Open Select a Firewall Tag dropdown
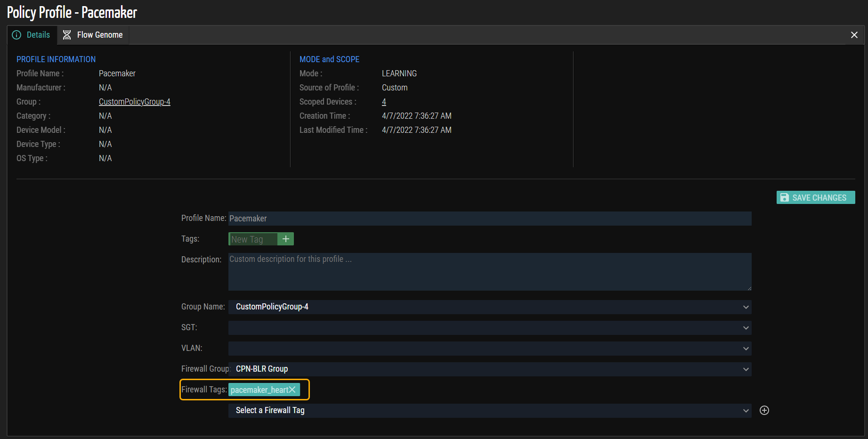 (x=746, y=411)
